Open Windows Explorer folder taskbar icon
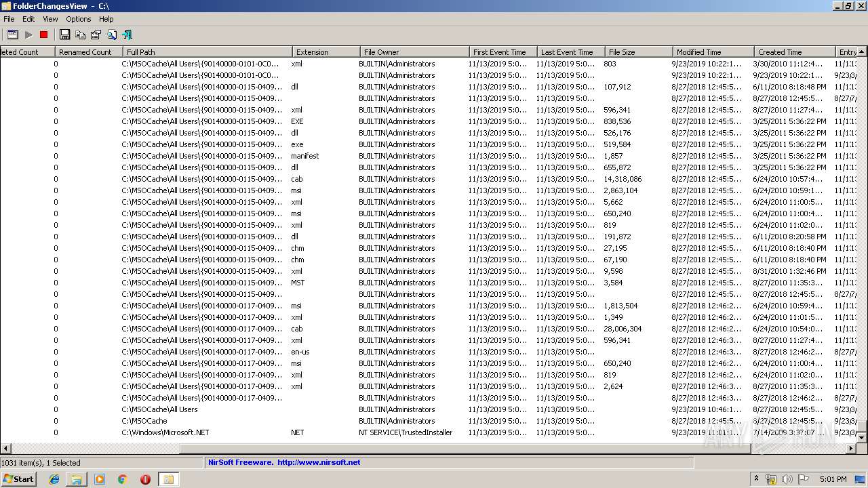Image resolution: width=868 pixels, height=488 pixels. coord(77,479)
